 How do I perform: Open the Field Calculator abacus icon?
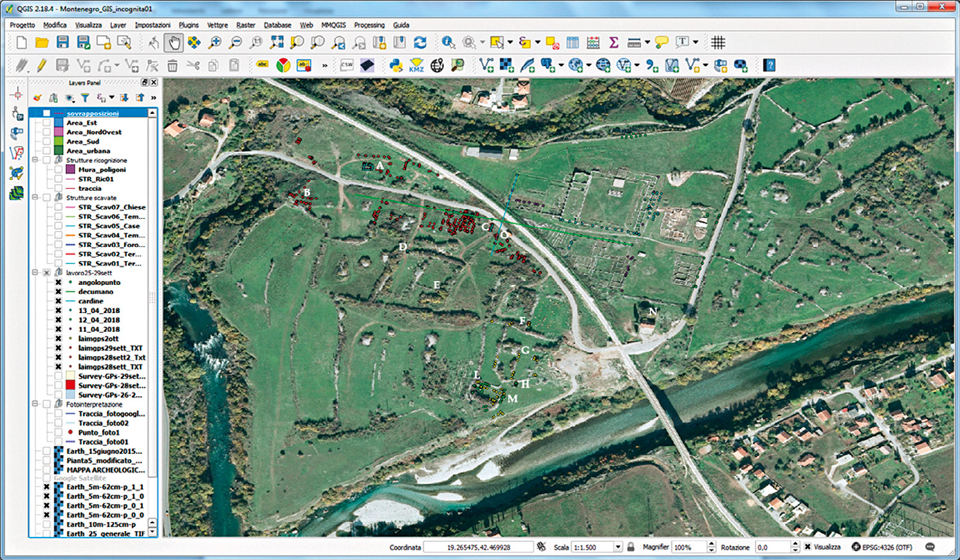593,42
